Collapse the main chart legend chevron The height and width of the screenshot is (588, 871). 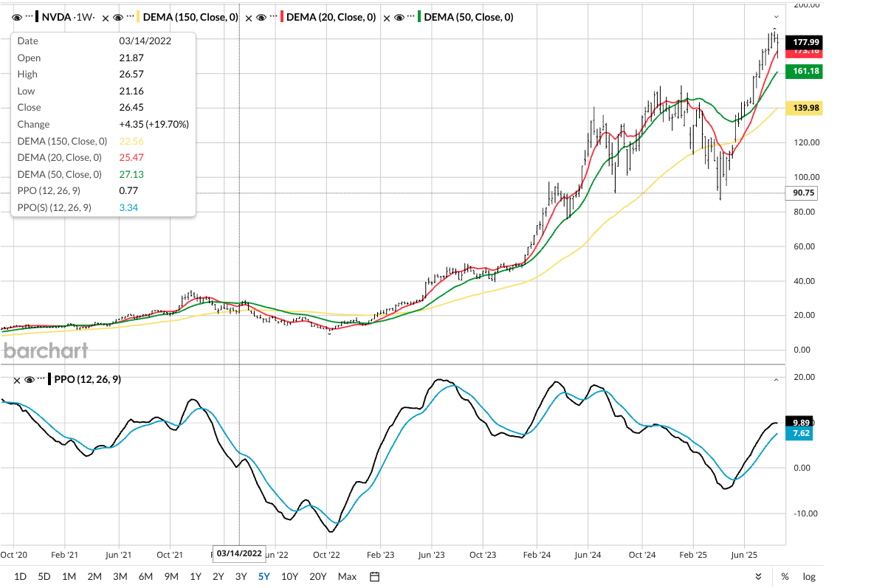pyautogui.click(x=776, y=17)
